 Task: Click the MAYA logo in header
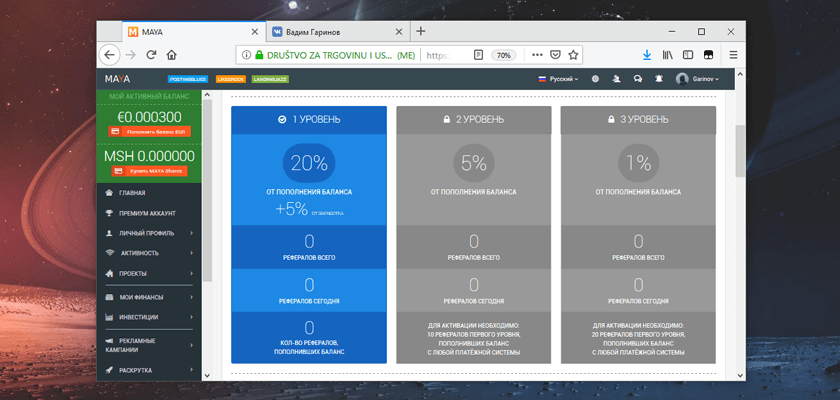point(117,79)
